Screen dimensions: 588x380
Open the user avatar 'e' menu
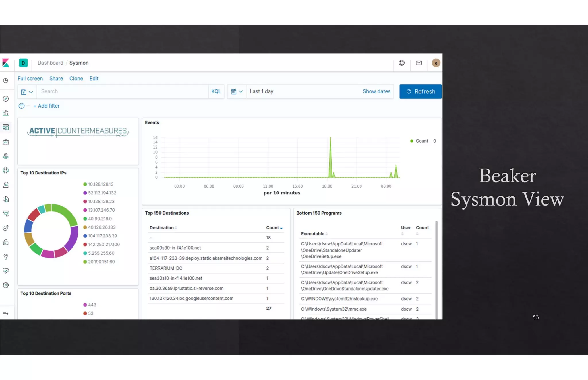436,63
